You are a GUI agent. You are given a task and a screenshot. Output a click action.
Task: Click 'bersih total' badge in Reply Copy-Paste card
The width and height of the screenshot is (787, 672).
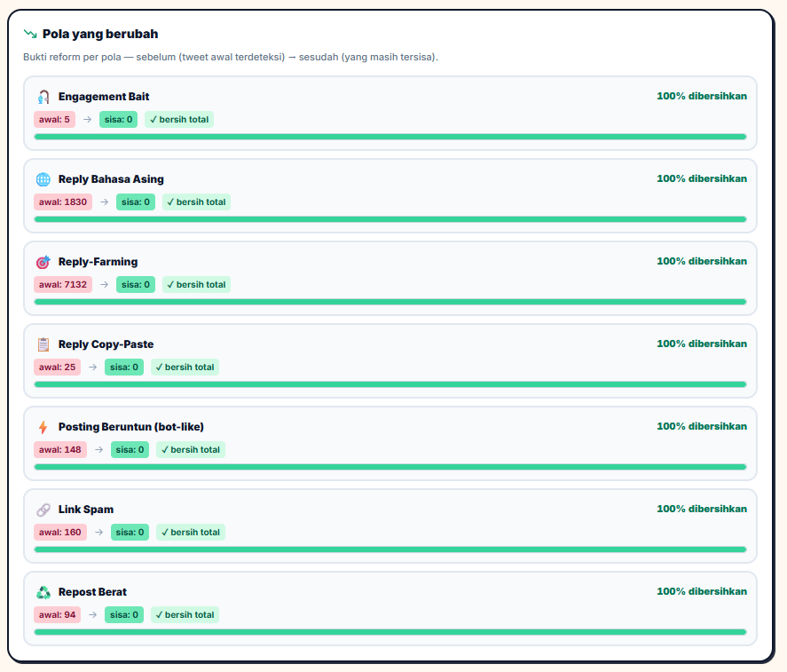point(185,368)
